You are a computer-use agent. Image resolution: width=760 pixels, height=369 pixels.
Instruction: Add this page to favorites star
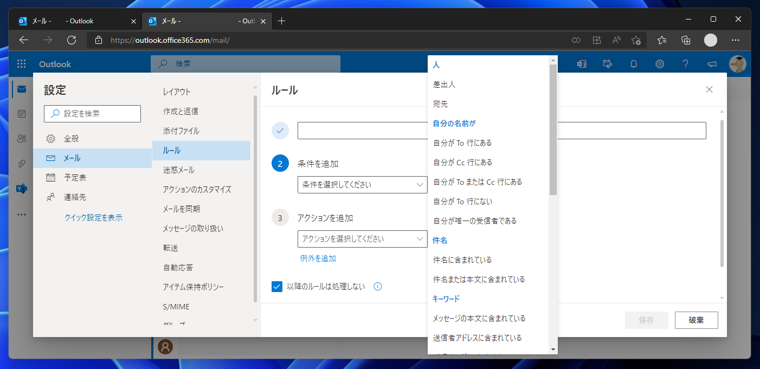coord(636,40)
